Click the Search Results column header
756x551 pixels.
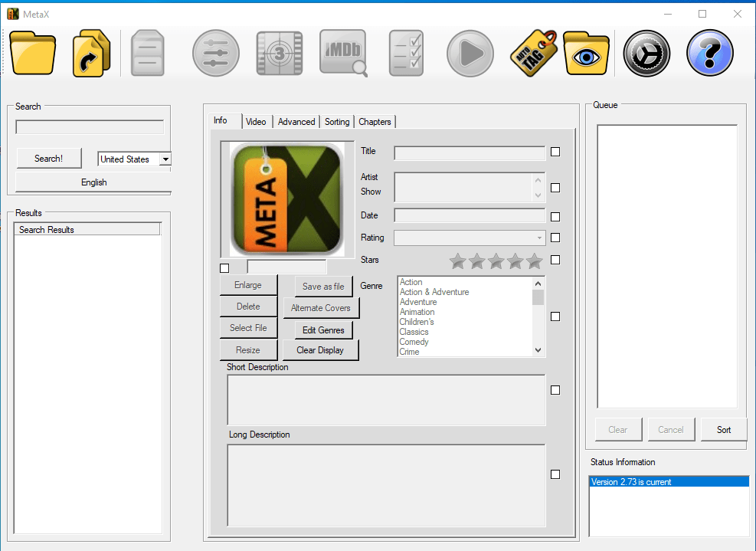click(x=87, y=229)
